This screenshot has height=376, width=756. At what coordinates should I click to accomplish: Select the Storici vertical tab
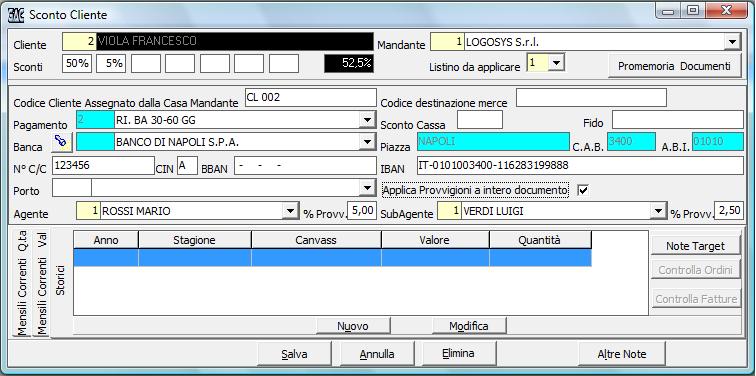click(61, 279)
